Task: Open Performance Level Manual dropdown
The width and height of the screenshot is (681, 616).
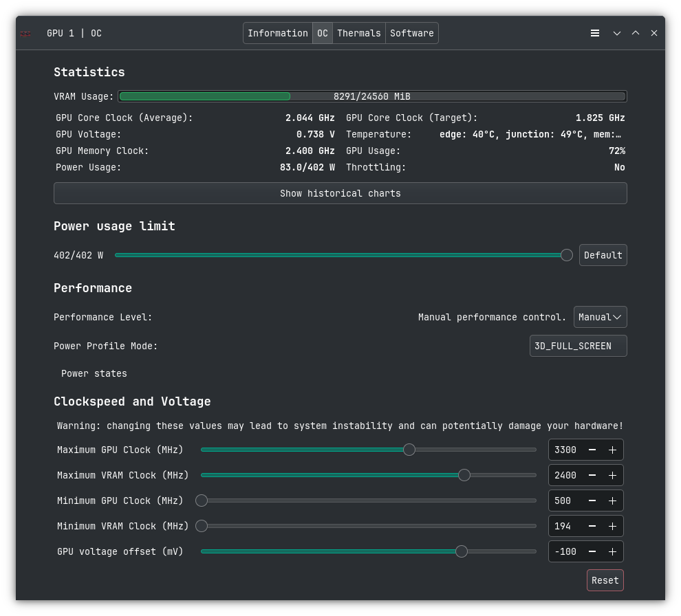Action: [x=600, y=317]
